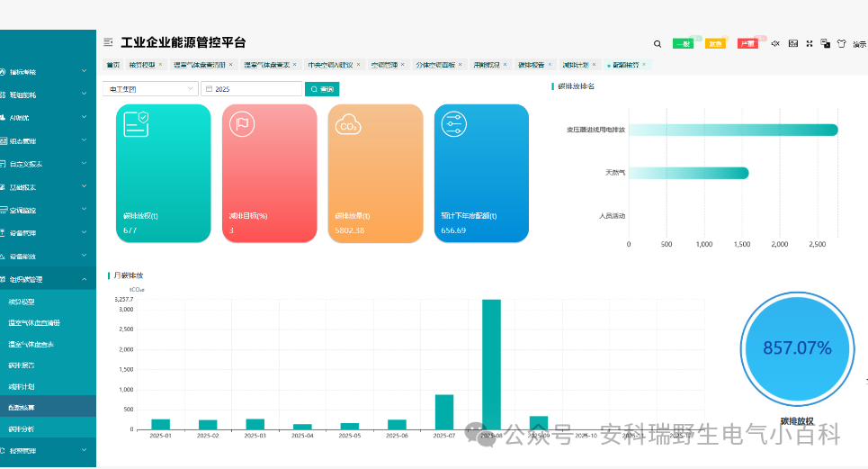Open 减排计划 in the sidebar submenu
The width and height of the screenshot is (868, 469).
pos(49,386)
